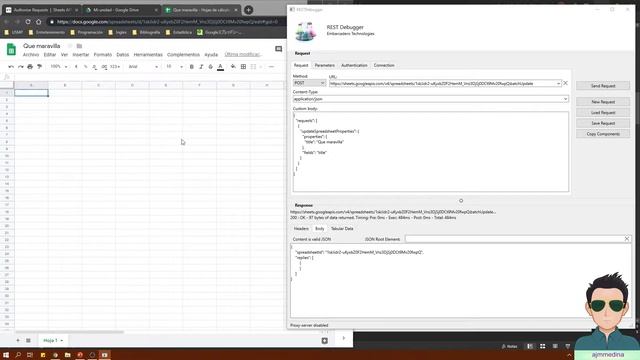
Task: Switch to Parameters tab in REST Debugger
Action: pyautogui.click(x=324, y=65)
